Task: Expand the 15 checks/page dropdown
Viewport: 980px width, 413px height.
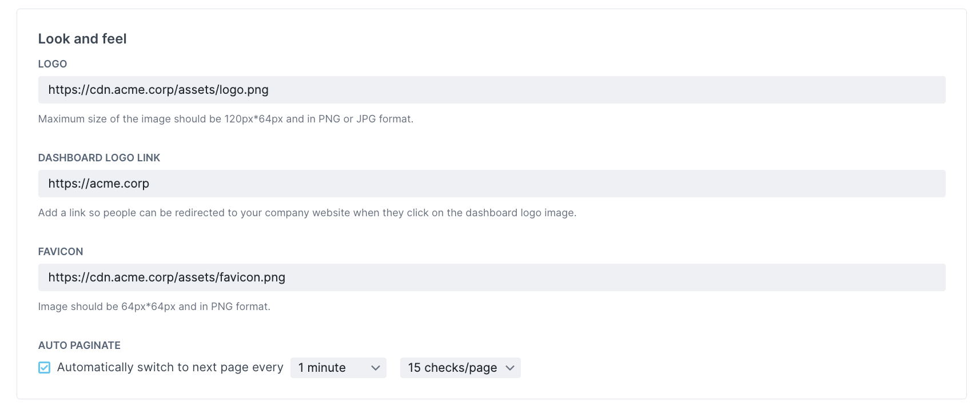Action: [460, 368]
